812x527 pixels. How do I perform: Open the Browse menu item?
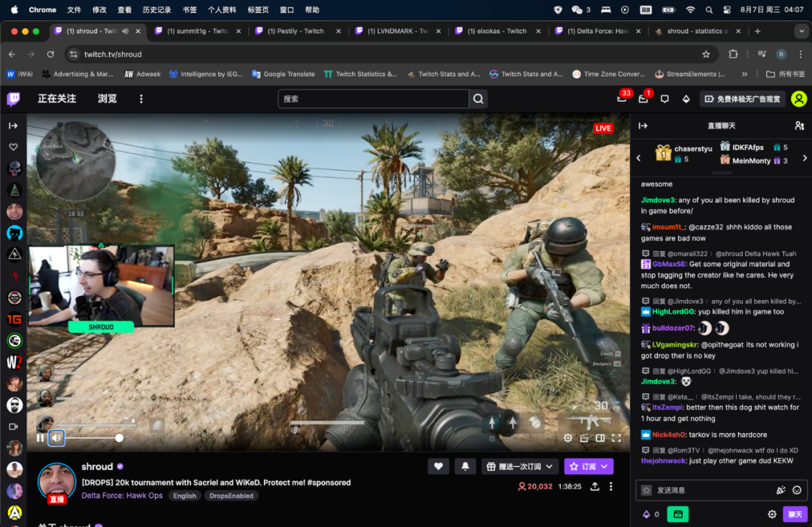108,98
